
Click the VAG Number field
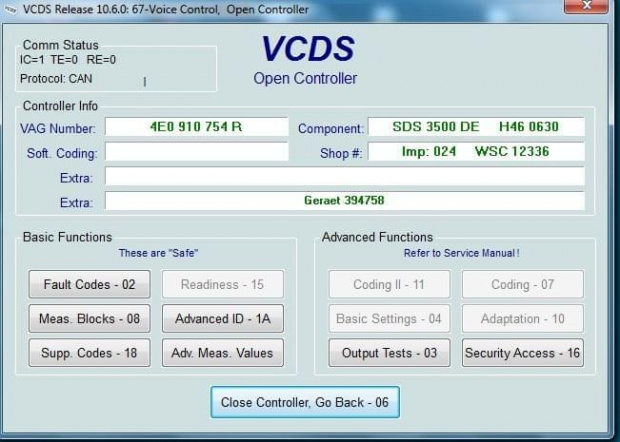coord(197,127)
